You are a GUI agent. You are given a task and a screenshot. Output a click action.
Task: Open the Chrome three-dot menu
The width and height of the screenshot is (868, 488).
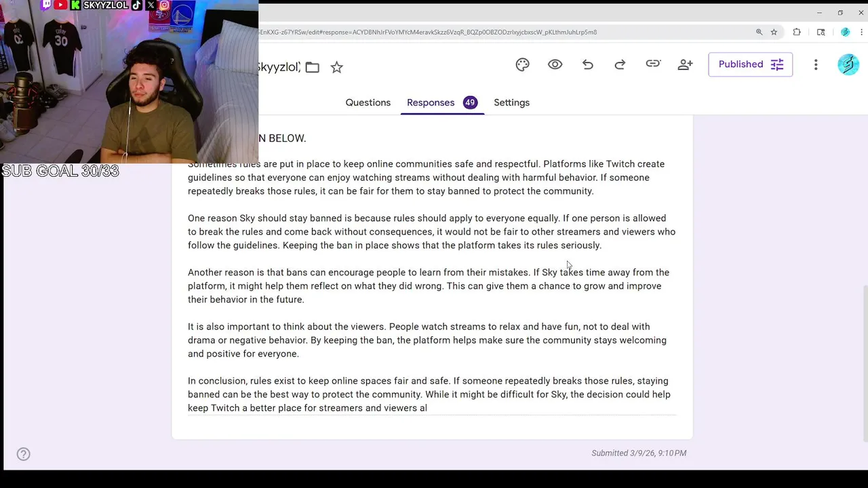pyautogui.click(x=861, y=32)
